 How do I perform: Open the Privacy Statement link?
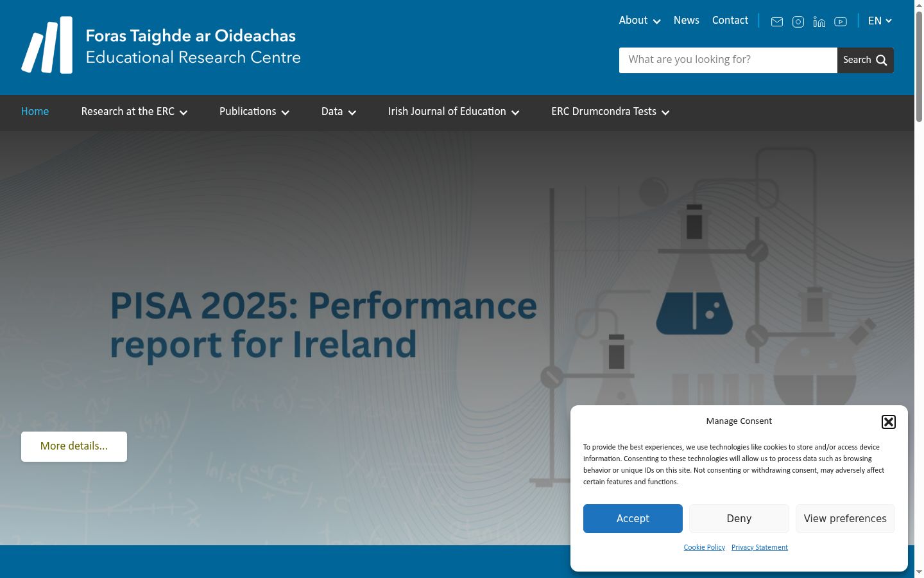click(x=760, y=547)
